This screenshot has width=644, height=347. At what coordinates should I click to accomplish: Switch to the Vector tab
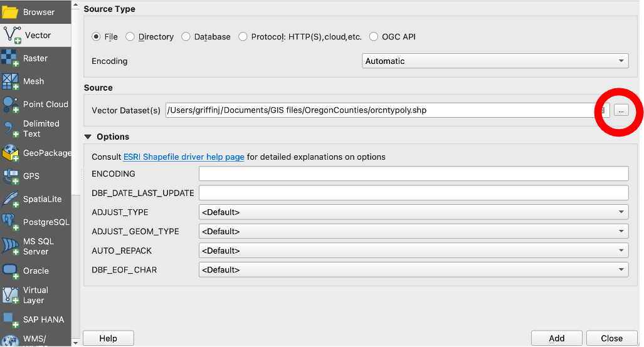(x=36, y=35)
